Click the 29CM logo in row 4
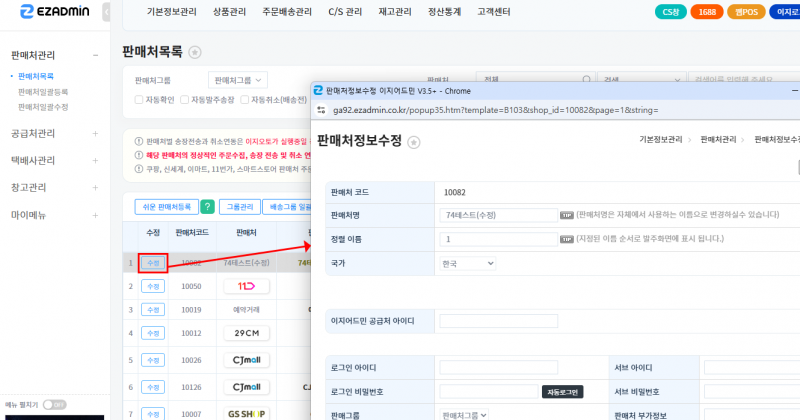Image resolution: width=800 pixels, height=420 pixels. coord(246,333)
